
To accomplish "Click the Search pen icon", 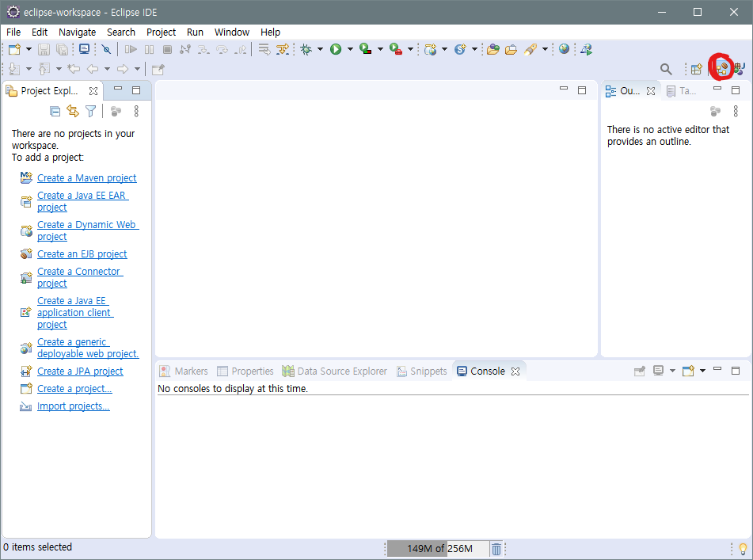I will click(531, 49).
